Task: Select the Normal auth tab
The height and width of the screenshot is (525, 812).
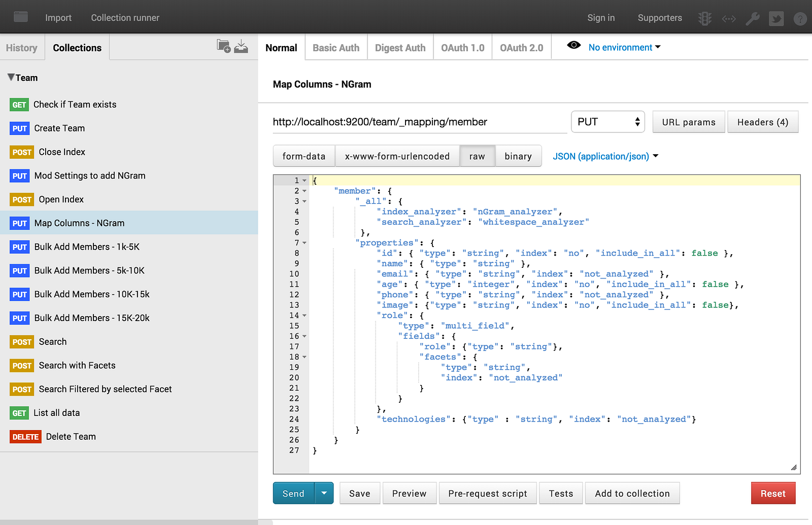Action: tap(281, 48)
